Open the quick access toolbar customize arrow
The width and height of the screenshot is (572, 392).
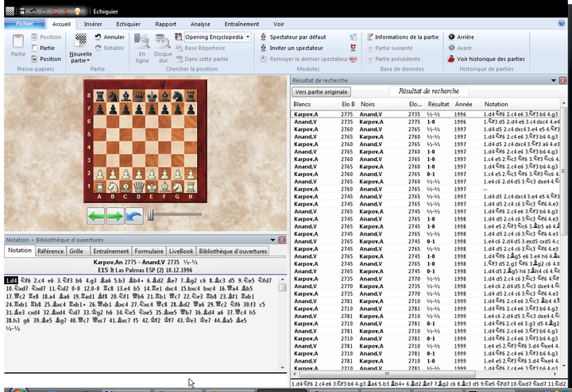coord(86,11)
